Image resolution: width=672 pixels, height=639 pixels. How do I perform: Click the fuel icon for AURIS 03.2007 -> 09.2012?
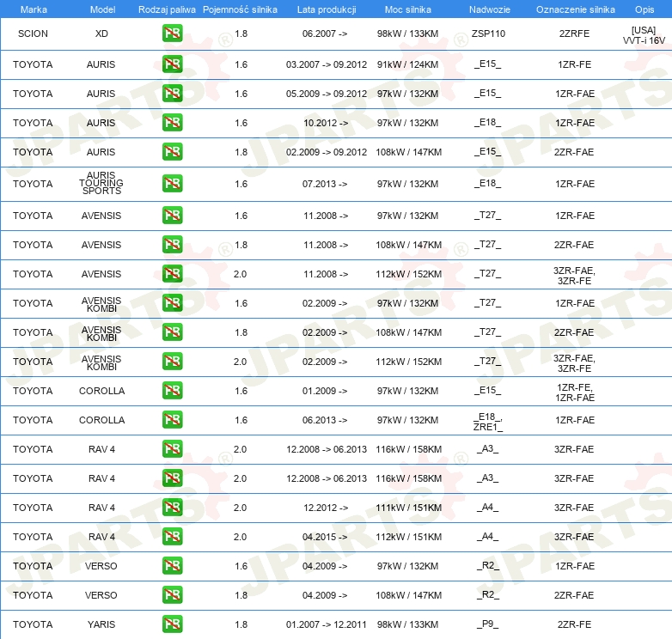172,64
